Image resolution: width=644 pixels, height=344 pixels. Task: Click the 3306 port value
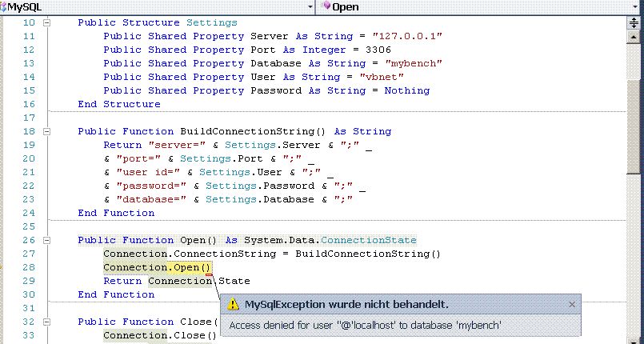tap(378, 50)
